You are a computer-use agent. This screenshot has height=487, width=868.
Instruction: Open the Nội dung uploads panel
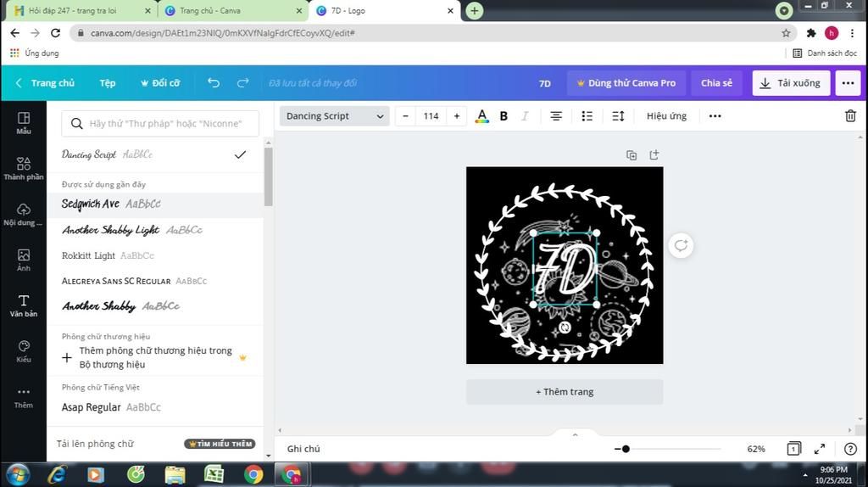click(23, 215)
